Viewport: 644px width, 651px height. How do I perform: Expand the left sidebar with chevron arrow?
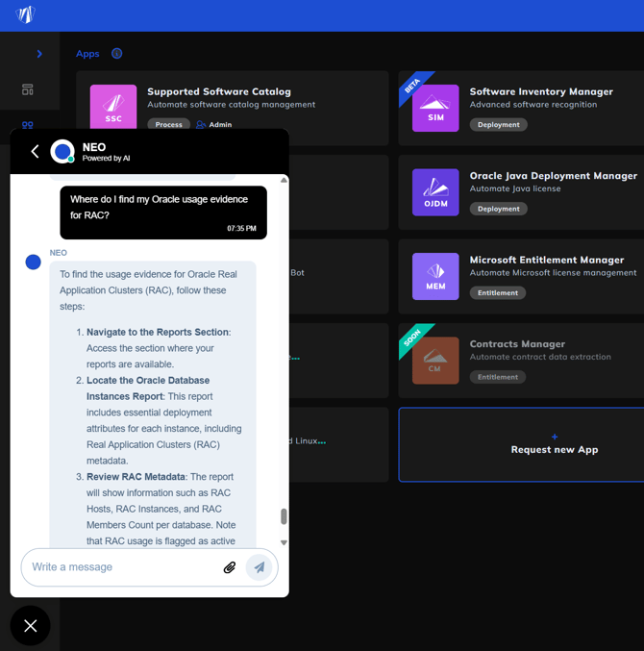pyautogui.click(x=39, y=54)
